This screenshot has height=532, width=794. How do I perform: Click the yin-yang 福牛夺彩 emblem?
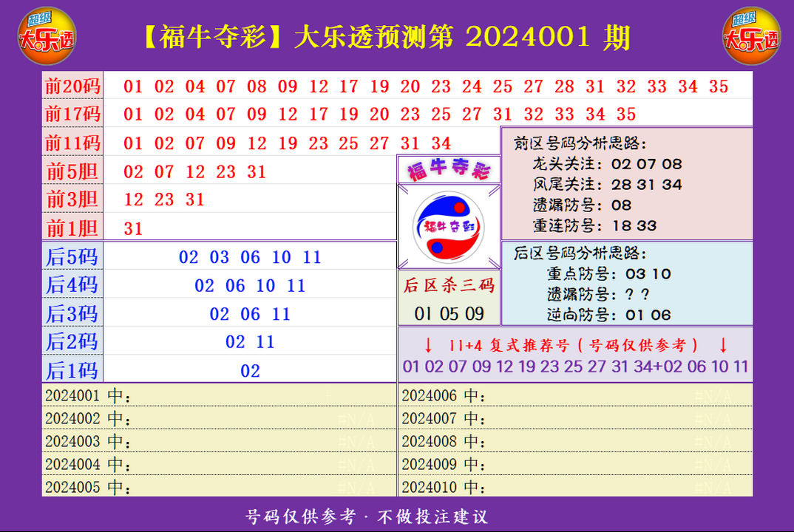point(449,228)
